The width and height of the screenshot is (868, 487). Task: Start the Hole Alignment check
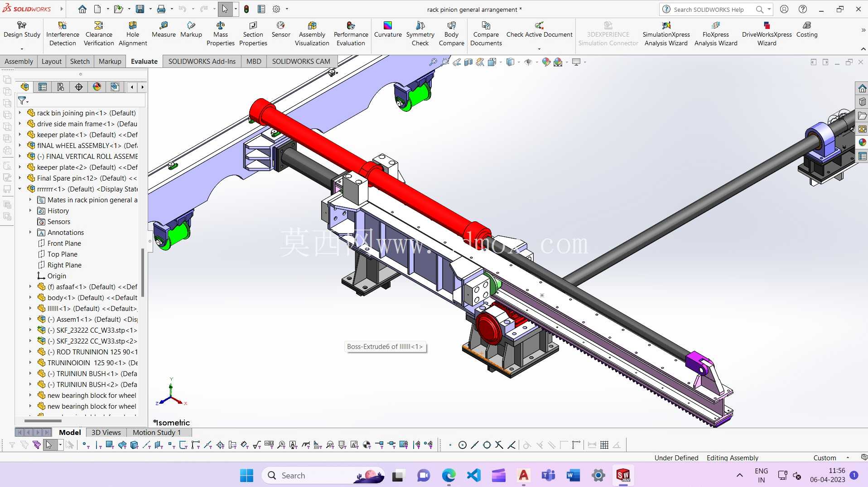pyautogui.click(x=133, y=34)
